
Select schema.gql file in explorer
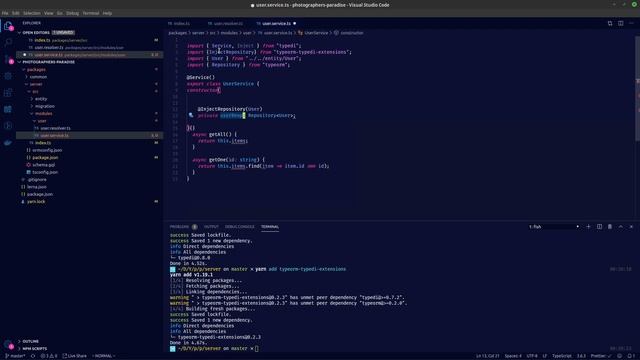(44, 165)
